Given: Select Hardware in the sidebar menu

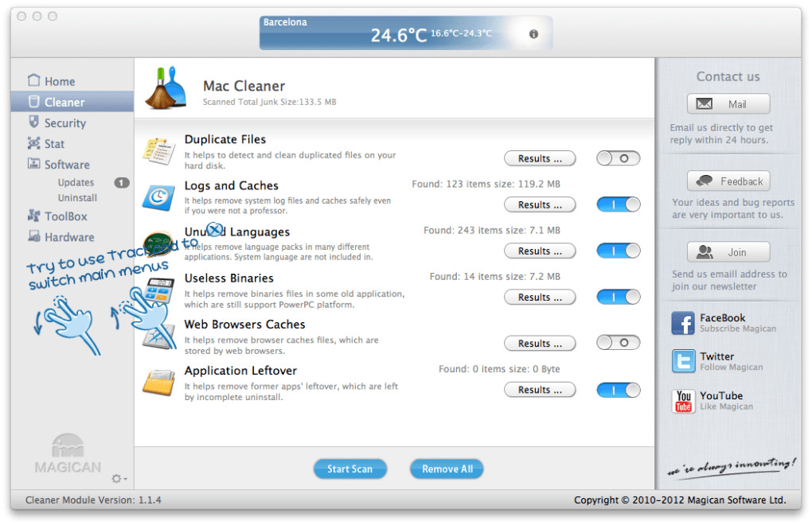Looking at the screenshot, I should [72, 237].
